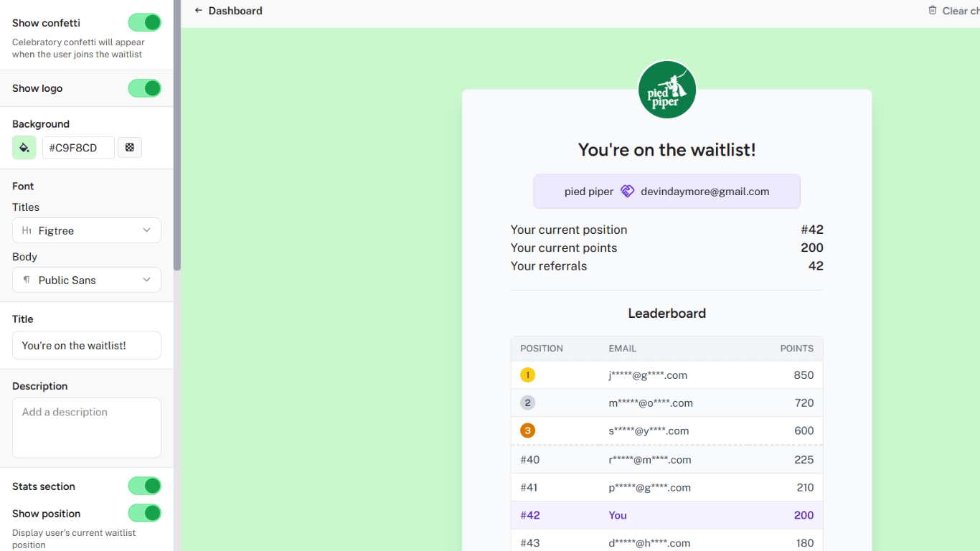Go back to Dashboard
Image resolution: width=980 pixels, height=551 pixels.
(228, 11)
